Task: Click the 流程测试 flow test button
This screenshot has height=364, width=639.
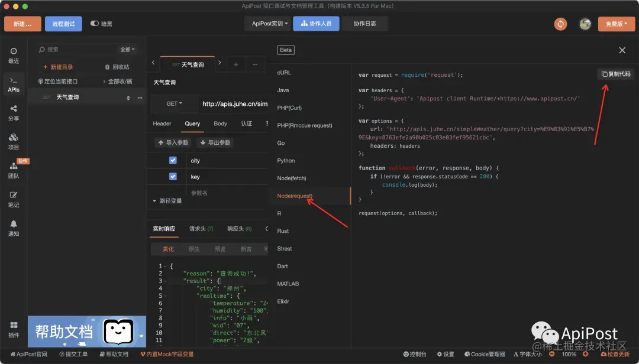Action: [x=63, y=24]
